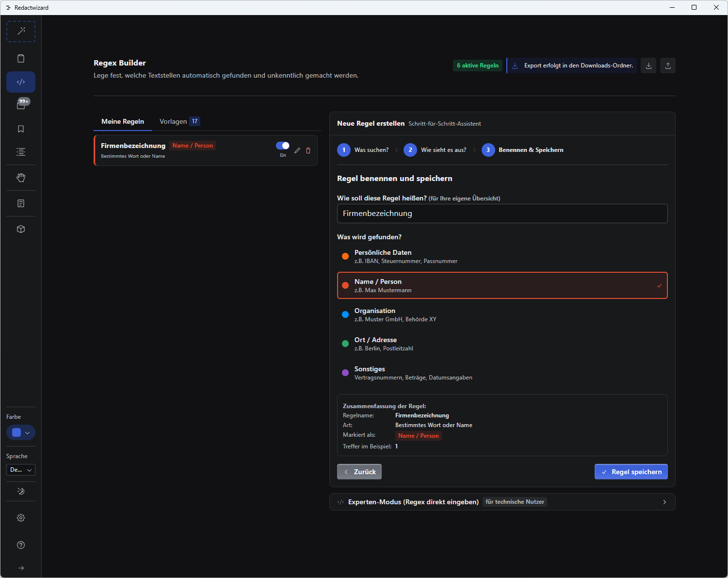The height and width of the screenshot is (578, 728).
Task: Click the Export erfolgt notification message
Action: [x=572, y=66]
